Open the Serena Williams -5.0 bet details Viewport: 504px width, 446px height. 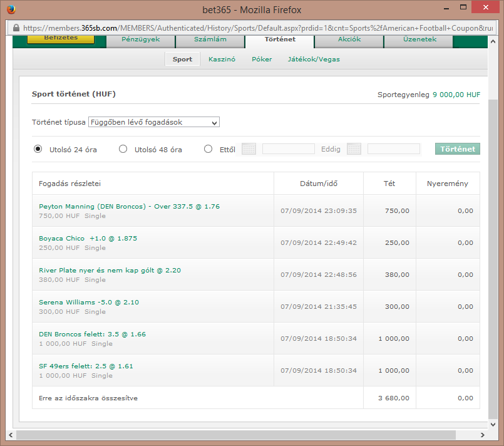[x=89, y=303]
